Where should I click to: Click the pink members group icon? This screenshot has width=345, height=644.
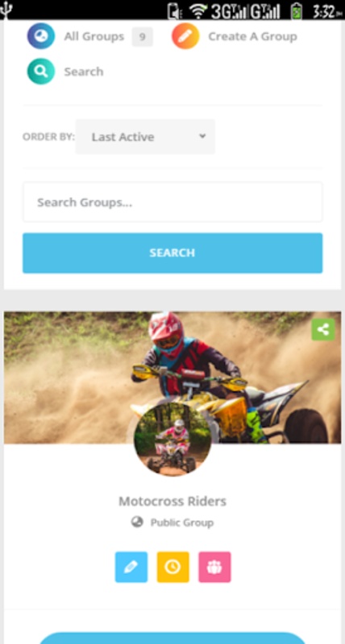click(214, 567)
